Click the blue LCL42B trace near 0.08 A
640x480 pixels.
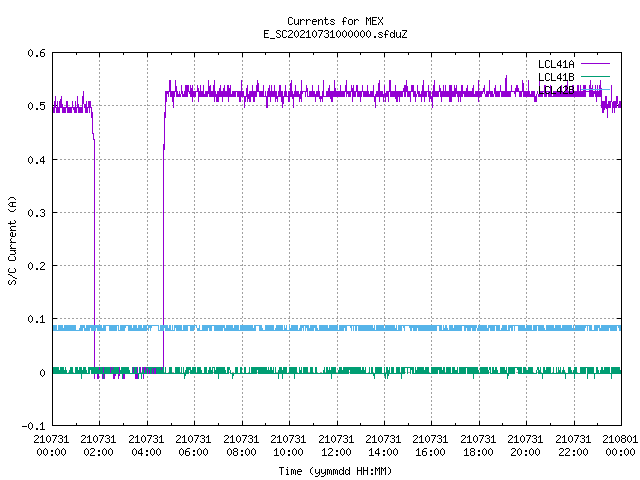tap(337, 328)
